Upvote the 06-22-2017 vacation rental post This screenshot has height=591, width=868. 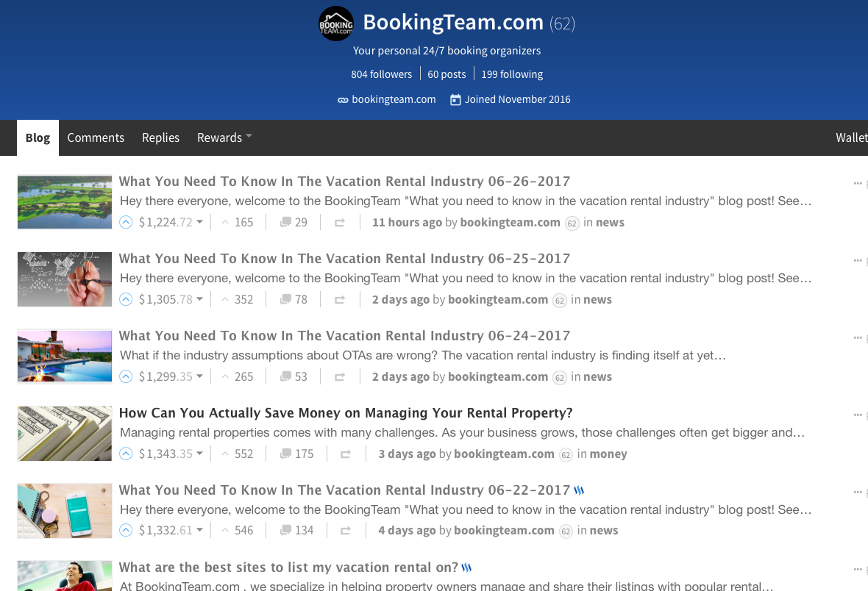[127, 530]
